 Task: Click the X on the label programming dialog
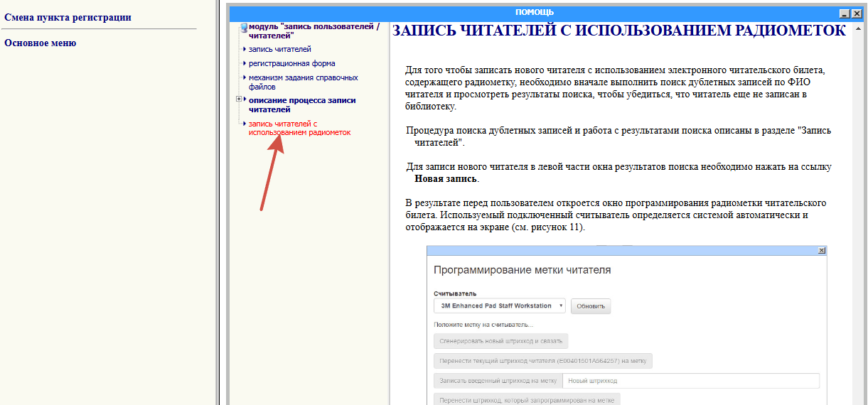821,251
